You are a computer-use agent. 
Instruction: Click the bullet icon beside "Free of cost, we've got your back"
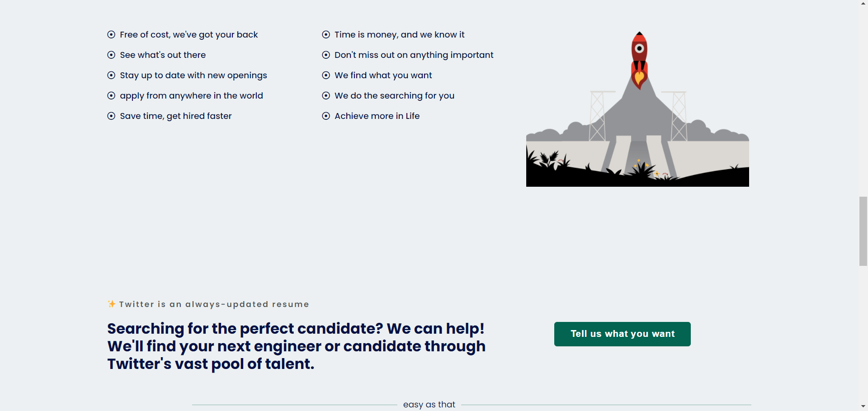pos(111,35)
